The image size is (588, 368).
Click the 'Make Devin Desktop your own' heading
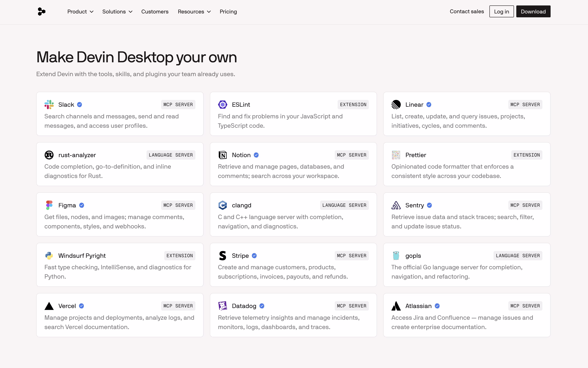(x=137, y=57)
